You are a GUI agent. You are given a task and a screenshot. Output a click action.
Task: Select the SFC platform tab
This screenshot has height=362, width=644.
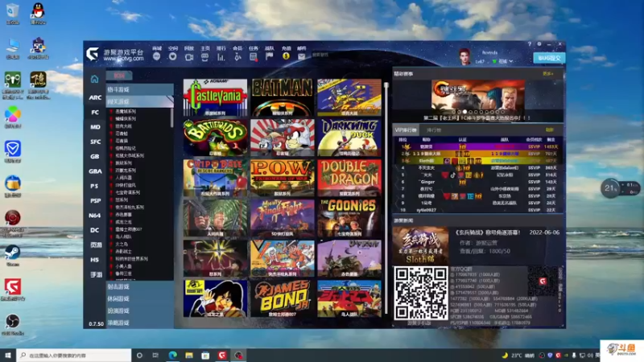(x=95, y=142)
